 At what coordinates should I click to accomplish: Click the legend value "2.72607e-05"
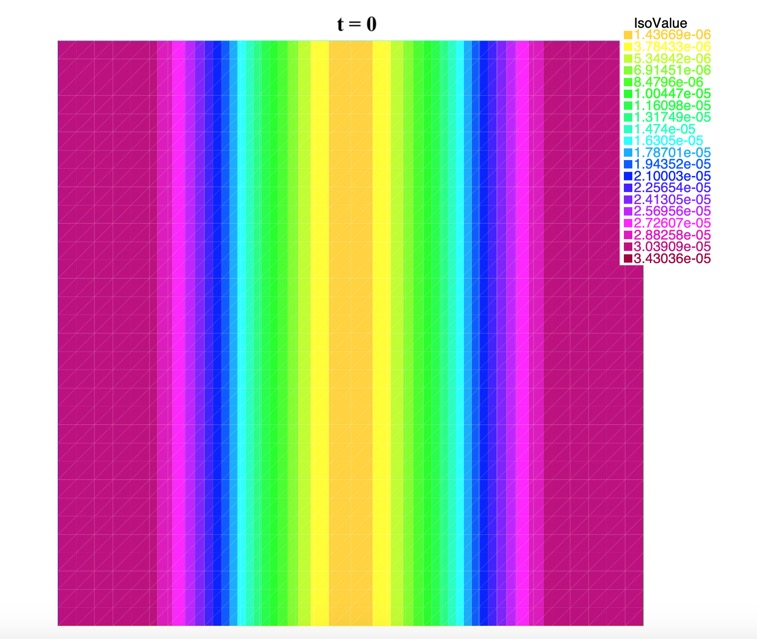point(672,223)
